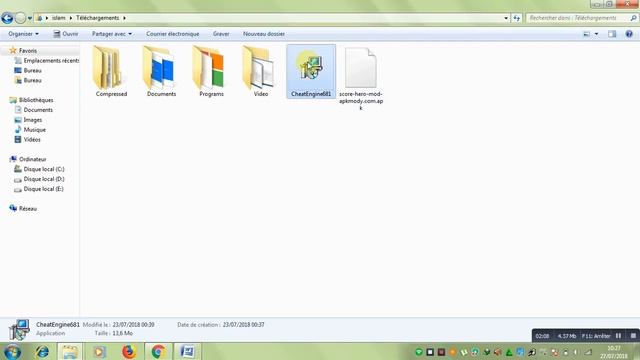Open the Documents library in the sidebar
This screenshot has height=360, width=640.
tap(38, 110)
